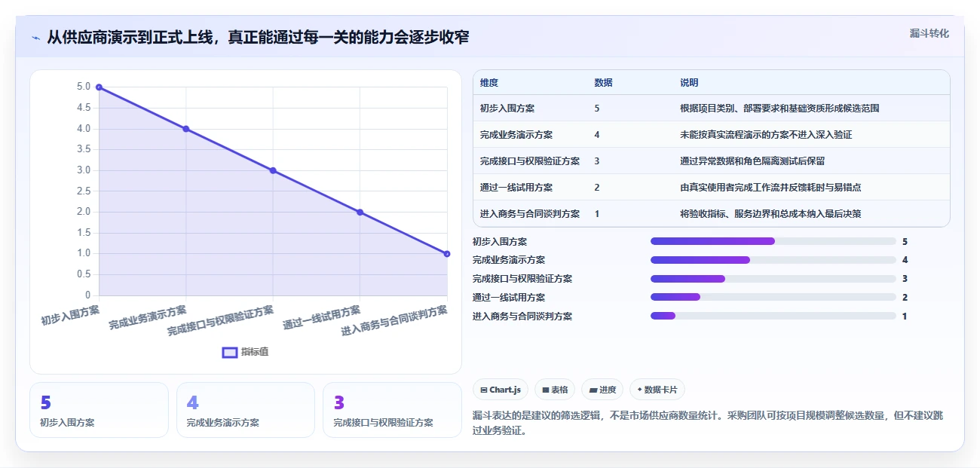
Task: Click the x-axis label 进入商务与合同谈判方案
Action: click(394, 321)
